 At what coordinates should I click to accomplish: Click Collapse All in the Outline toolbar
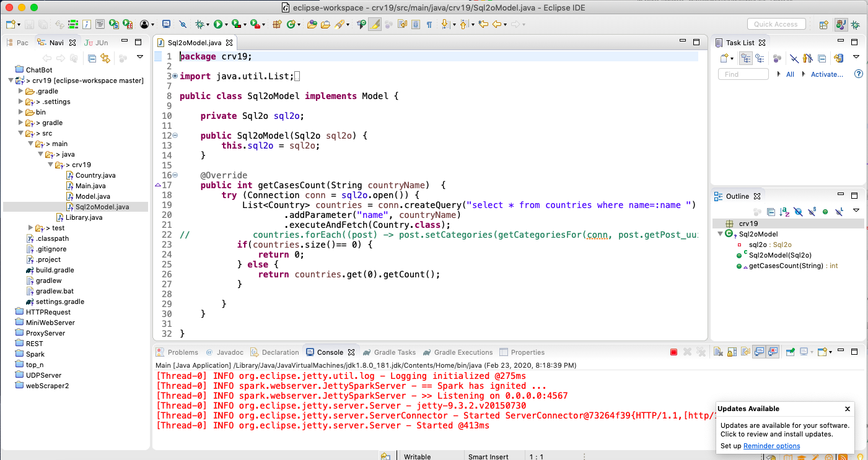pos(771,212)
